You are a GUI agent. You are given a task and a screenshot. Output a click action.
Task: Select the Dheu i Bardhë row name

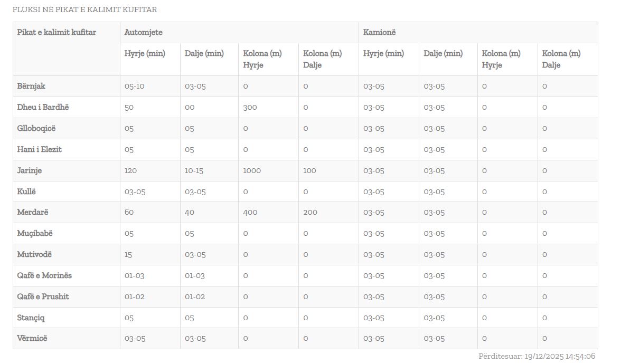click(x=43, y=107)
